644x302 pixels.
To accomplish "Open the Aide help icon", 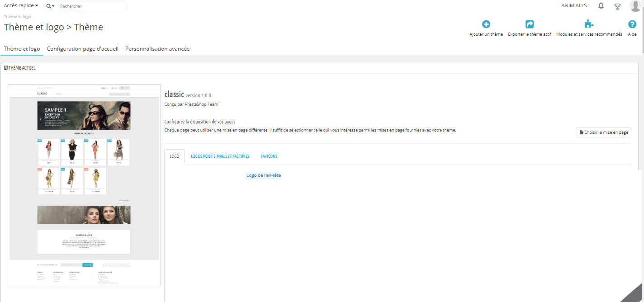I will coord(632,24).
